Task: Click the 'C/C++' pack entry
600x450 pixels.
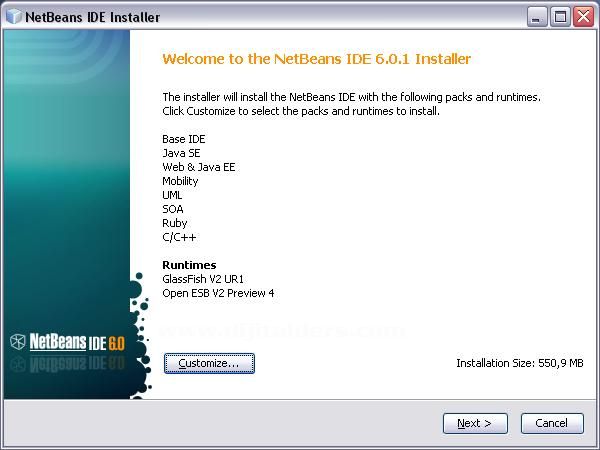Action: pyautogui.click(x=179, y=237)
